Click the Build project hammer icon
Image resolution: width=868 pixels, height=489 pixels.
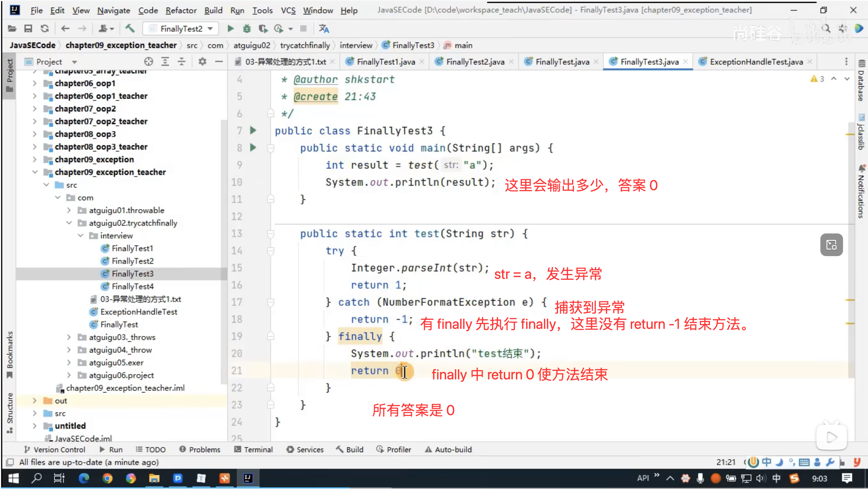130,29
